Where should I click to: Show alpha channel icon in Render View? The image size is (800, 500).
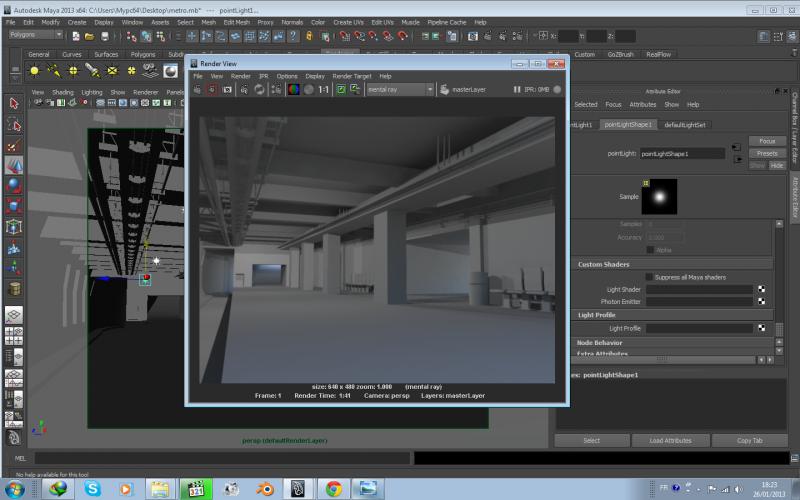click(309, 90)
